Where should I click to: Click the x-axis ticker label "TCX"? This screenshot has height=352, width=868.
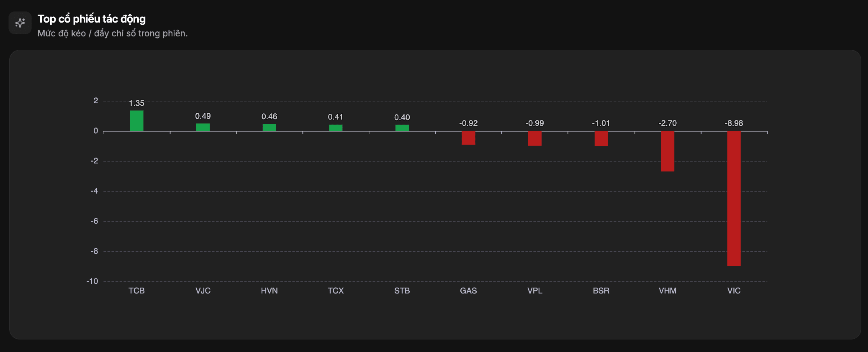[336, 291]
